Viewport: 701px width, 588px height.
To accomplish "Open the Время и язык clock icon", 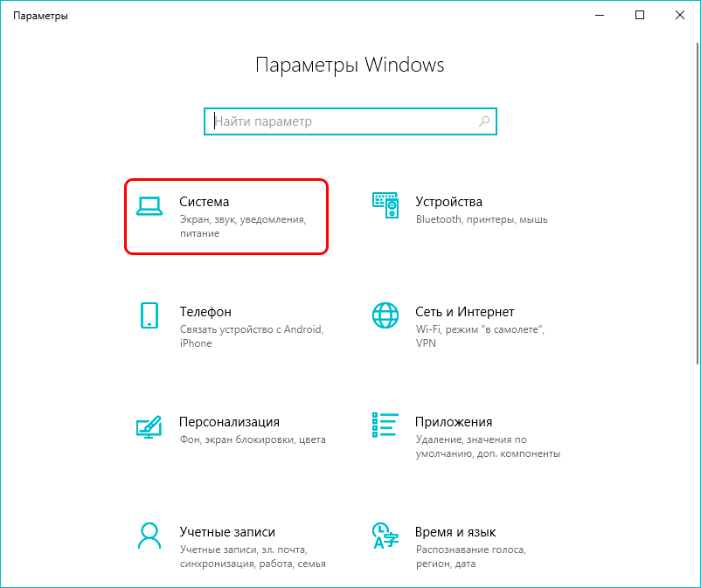I will [x=385, y=536].
